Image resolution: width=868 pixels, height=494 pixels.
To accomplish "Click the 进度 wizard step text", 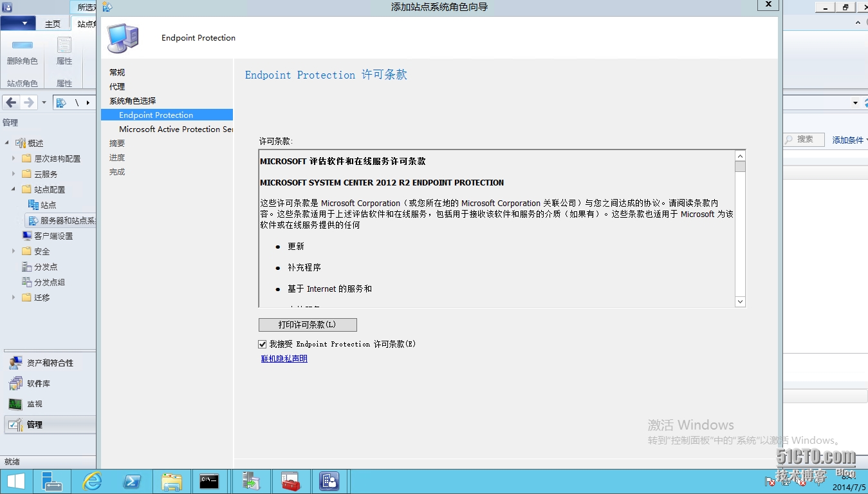I will [x=117, y=158].
